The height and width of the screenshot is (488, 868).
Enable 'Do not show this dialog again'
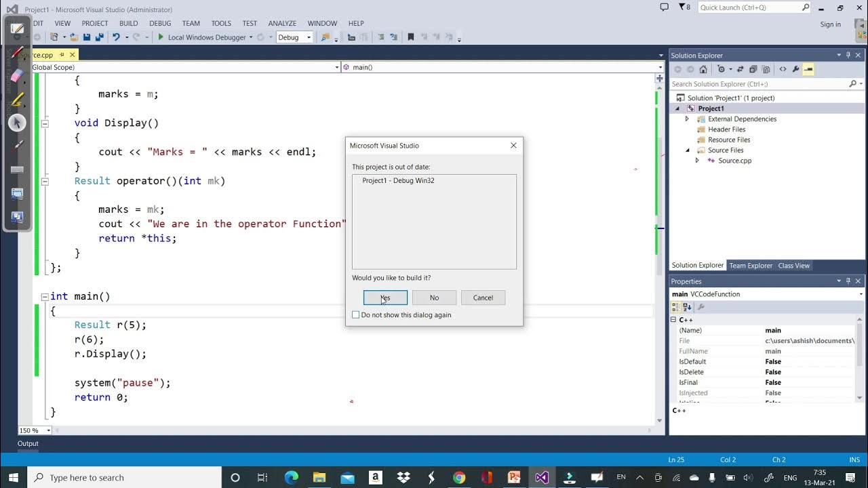click(355, 314)
